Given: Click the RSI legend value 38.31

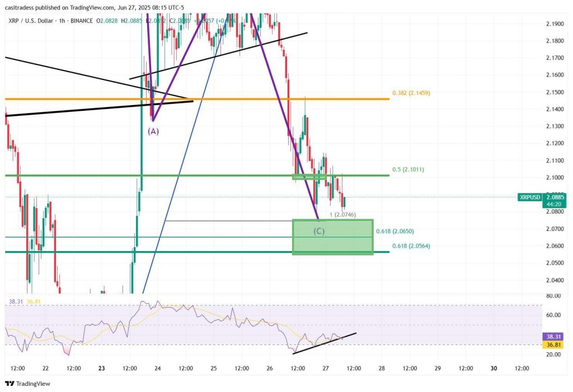Looking at the screenshot, I should [16, 301].
